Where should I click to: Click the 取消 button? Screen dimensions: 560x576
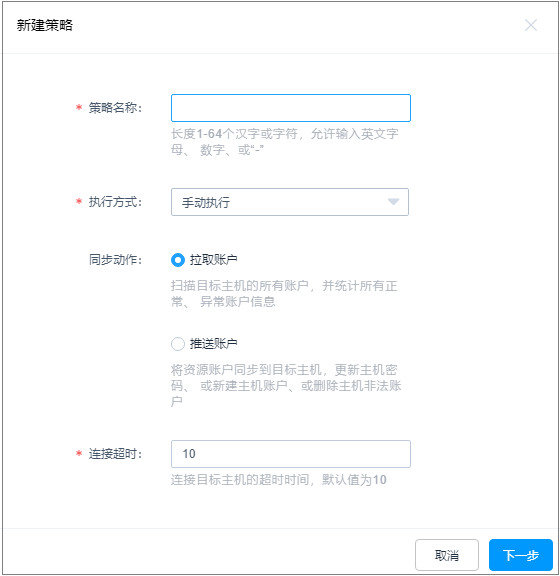[447, 555]
